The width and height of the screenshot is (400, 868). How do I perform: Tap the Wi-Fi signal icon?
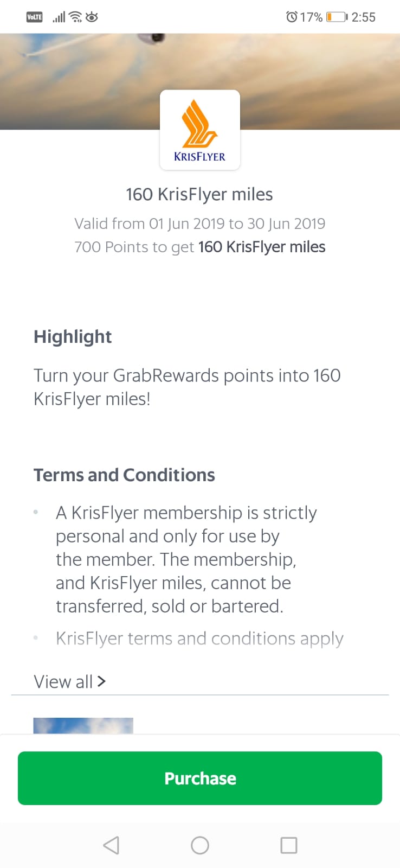coord(75,17)
